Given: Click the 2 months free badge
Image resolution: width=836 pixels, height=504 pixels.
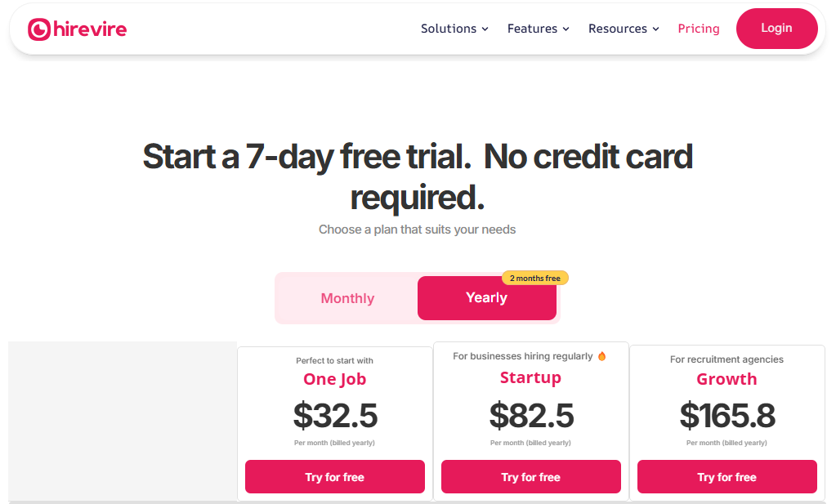Looking at the screenshot, I should [535, 279].
